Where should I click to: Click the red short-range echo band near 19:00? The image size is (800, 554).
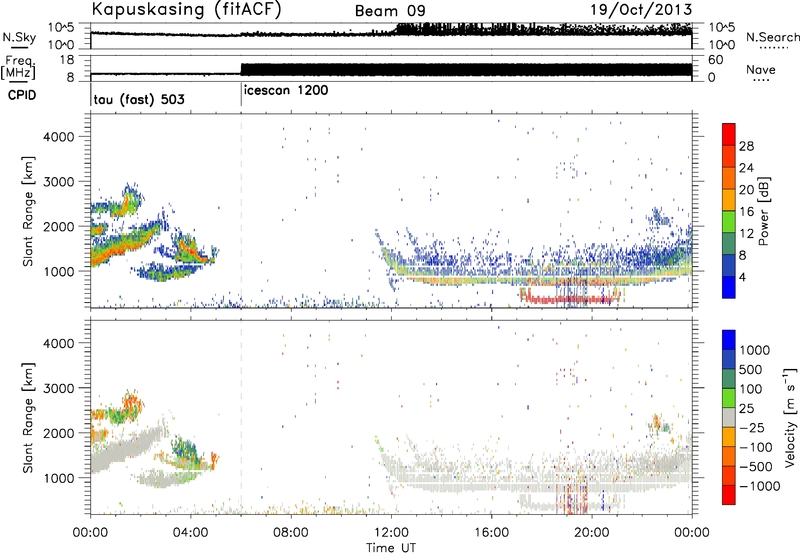point(571,297)
